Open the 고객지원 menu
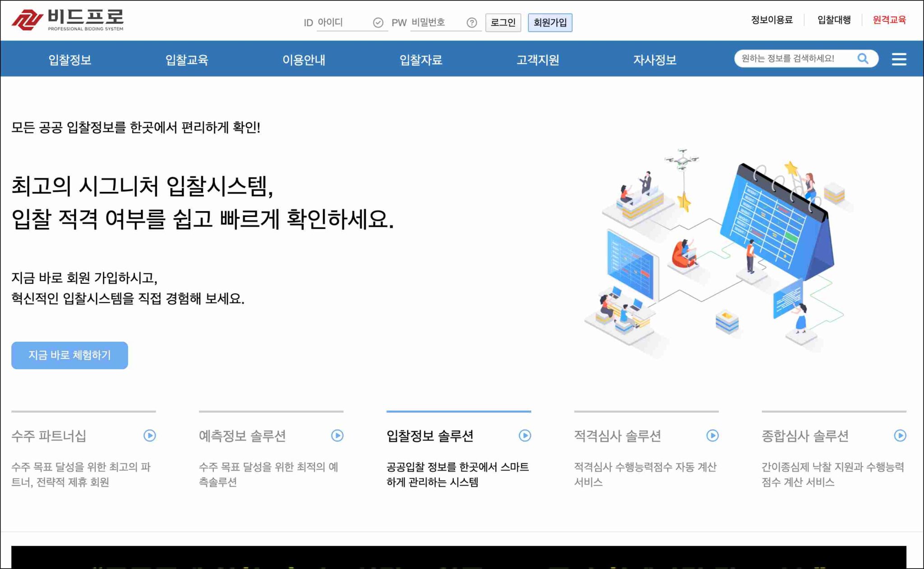Image resolution: width=924 pixels, height=569 pixels. pyautogui.click(x=538, y=60)
